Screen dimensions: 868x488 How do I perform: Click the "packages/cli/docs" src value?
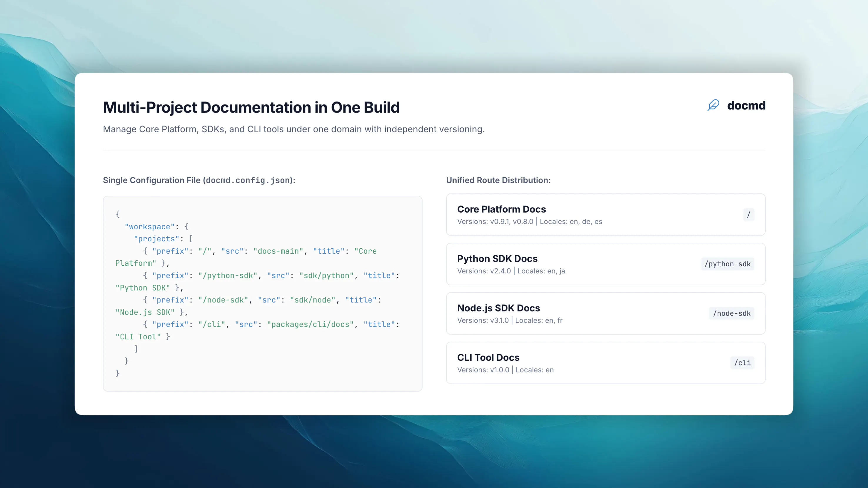click(310, 324)
